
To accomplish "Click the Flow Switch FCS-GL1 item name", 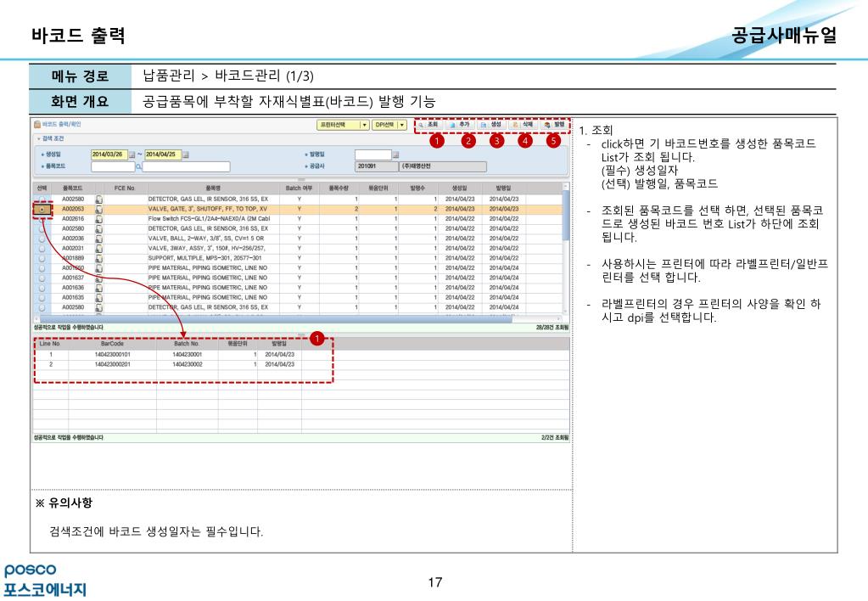I will pyautogui.click(x=209, y=219).
